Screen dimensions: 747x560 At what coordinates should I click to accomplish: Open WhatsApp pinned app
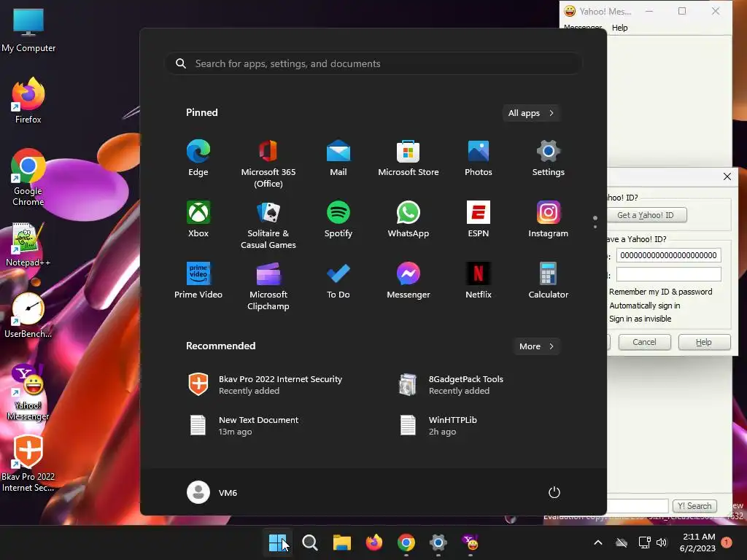click(409, 219)
